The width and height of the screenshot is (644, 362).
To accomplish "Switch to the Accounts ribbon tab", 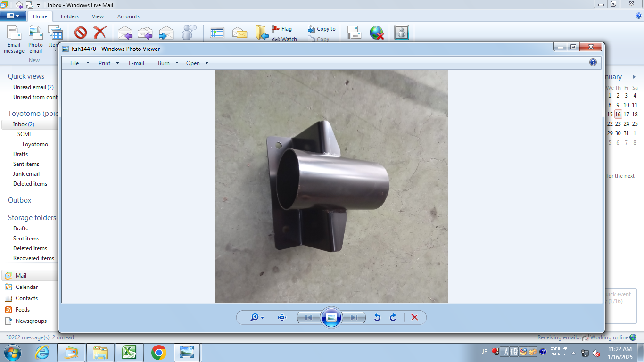I will (128, 16).
